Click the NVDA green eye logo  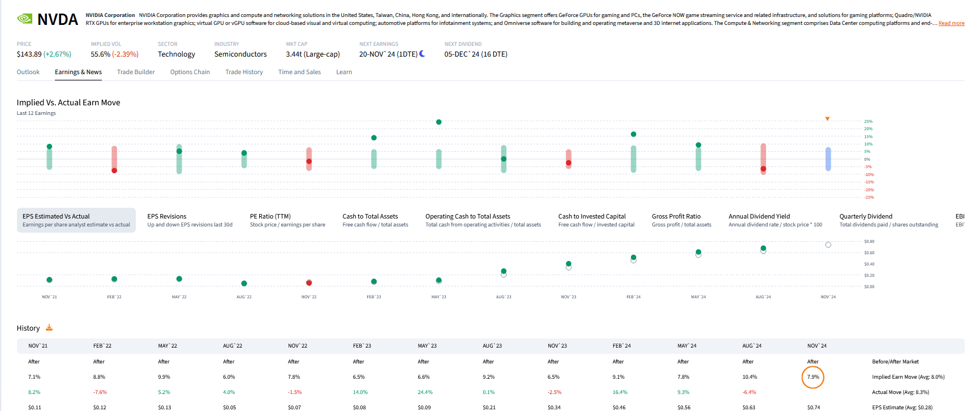click(x=25, y=19)
